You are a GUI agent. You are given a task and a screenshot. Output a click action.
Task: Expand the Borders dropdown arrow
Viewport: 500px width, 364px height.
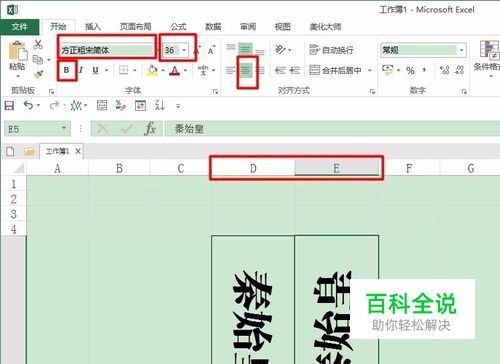135,70
